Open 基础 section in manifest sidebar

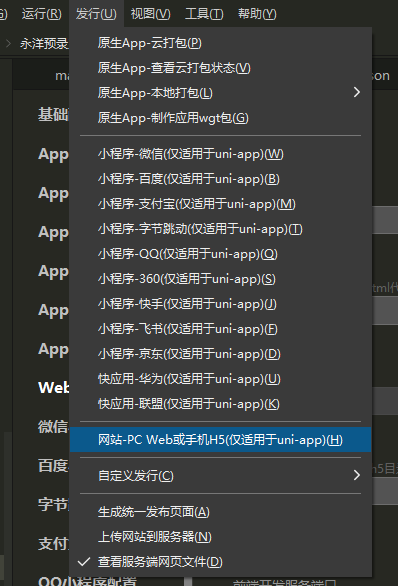tap(53, 114)
